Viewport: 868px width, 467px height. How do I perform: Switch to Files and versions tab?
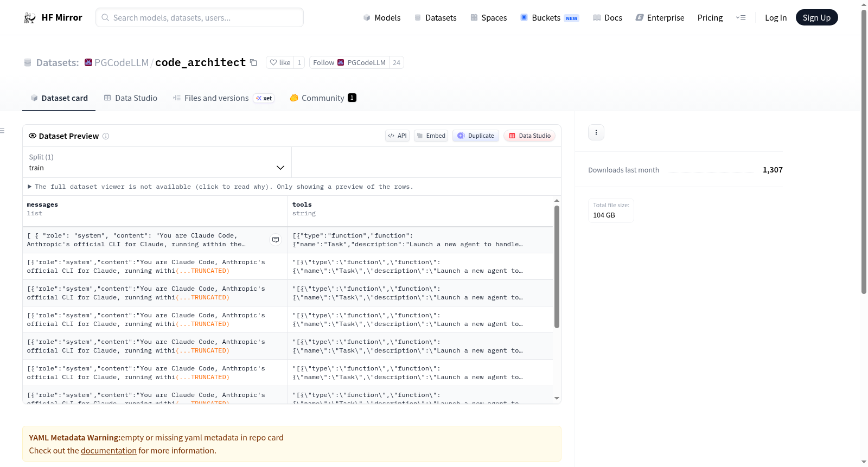click(223, 98)
